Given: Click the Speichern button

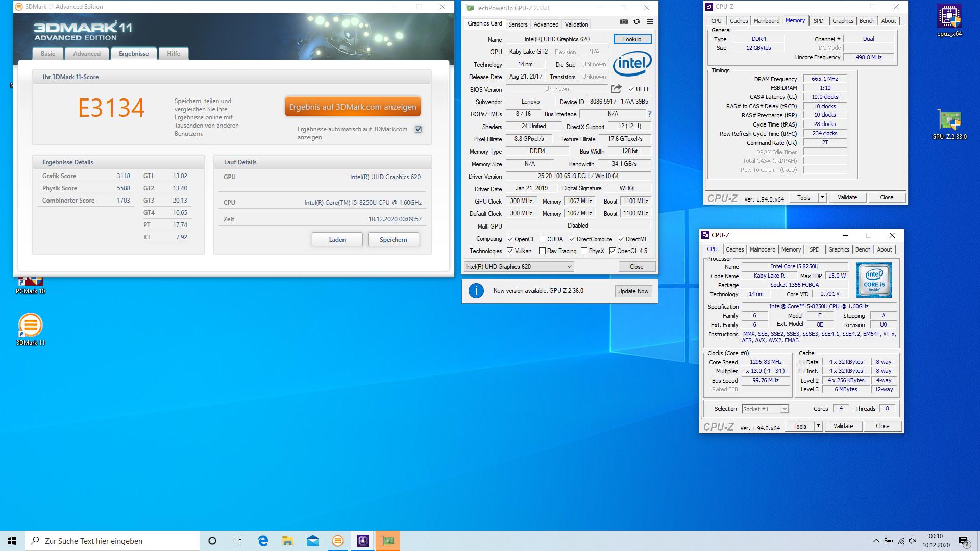Looking at the screenshot, I should click(394, 240).
